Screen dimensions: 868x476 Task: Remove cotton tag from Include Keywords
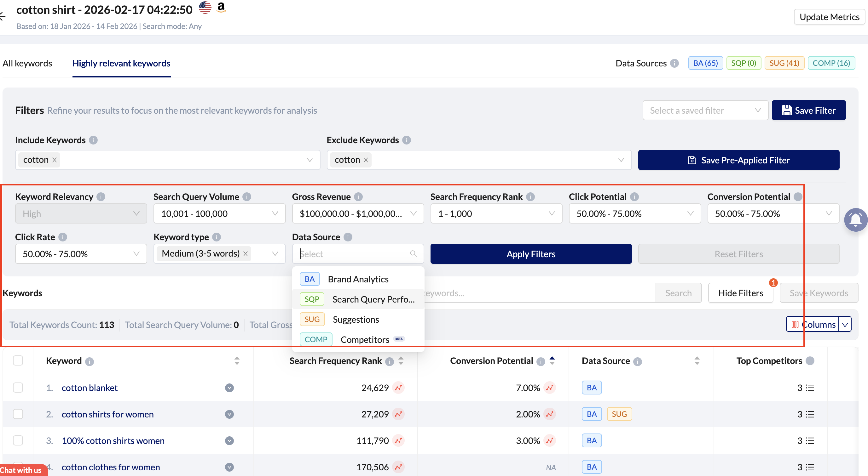click(54, 160)
